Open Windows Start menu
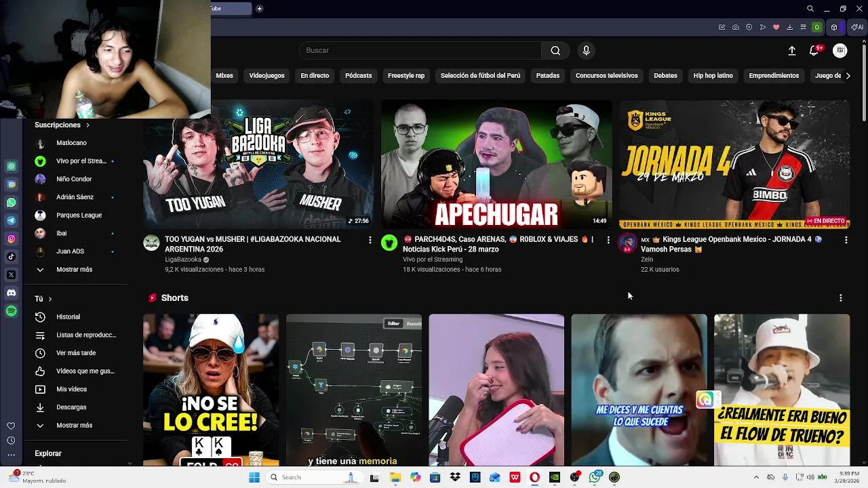The height and width of the screenshot is (488, 868). [x=254, y=477]
